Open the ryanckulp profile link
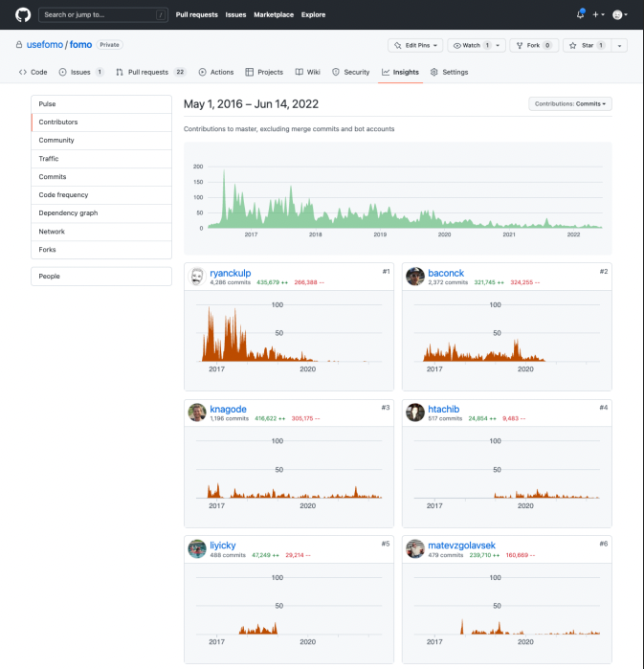This screenshot has width=644, height=669. click(x=231, y=273)
